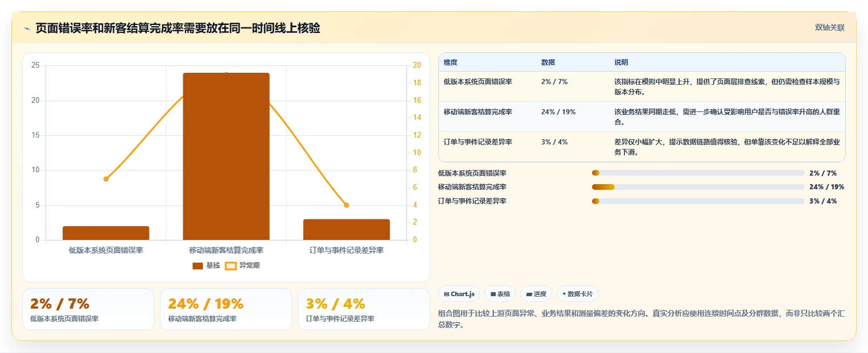Click the 说明 table column header
The width and height of the screenshot is (868, 353).
621,63
